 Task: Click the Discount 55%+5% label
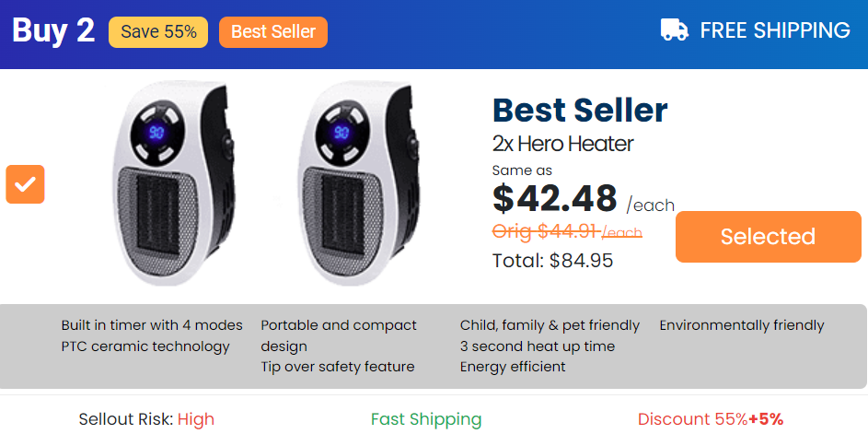click(711, 419)
